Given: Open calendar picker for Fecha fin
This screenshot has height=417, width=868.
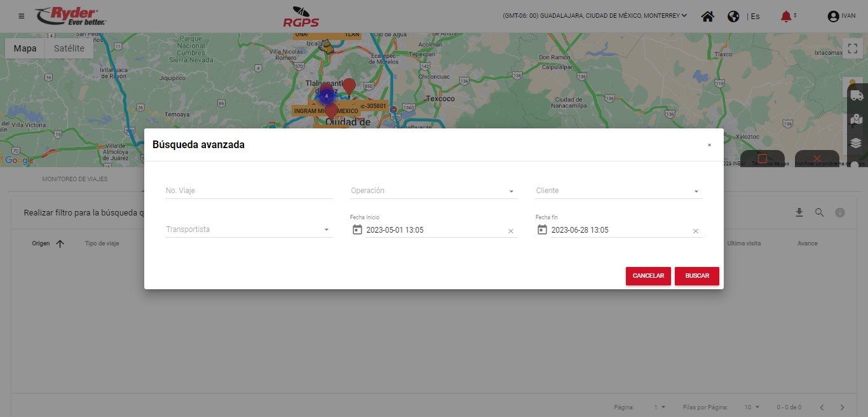Looking at the screenshot, I should pos(542,229).
